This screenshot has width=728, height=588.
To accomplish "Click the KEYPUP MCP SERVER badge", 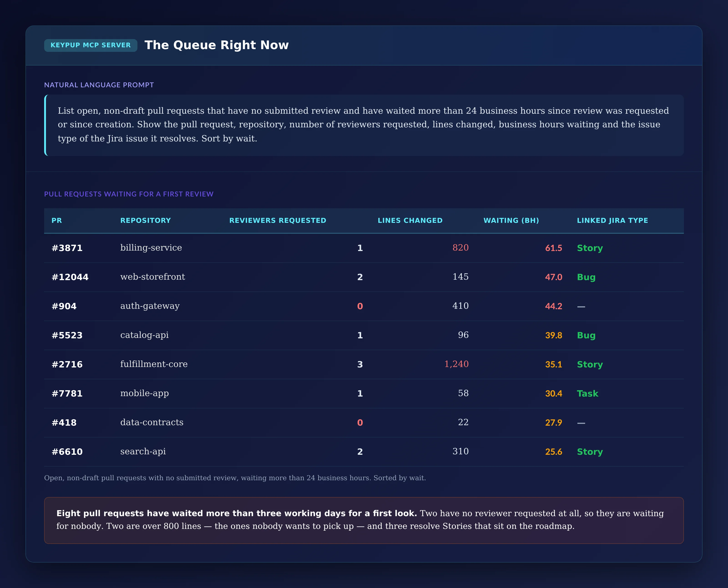I will (x=91, y=45).
